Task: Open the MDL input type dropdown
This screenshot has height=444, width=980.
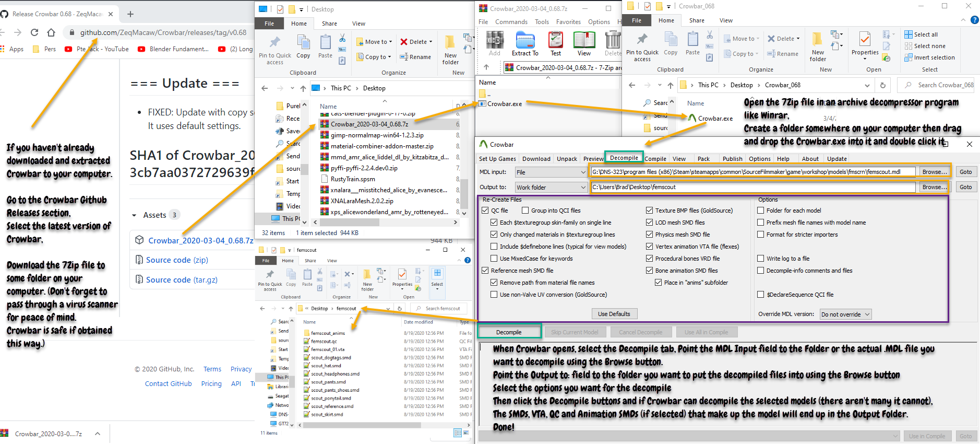Action: tap(551, 172)
